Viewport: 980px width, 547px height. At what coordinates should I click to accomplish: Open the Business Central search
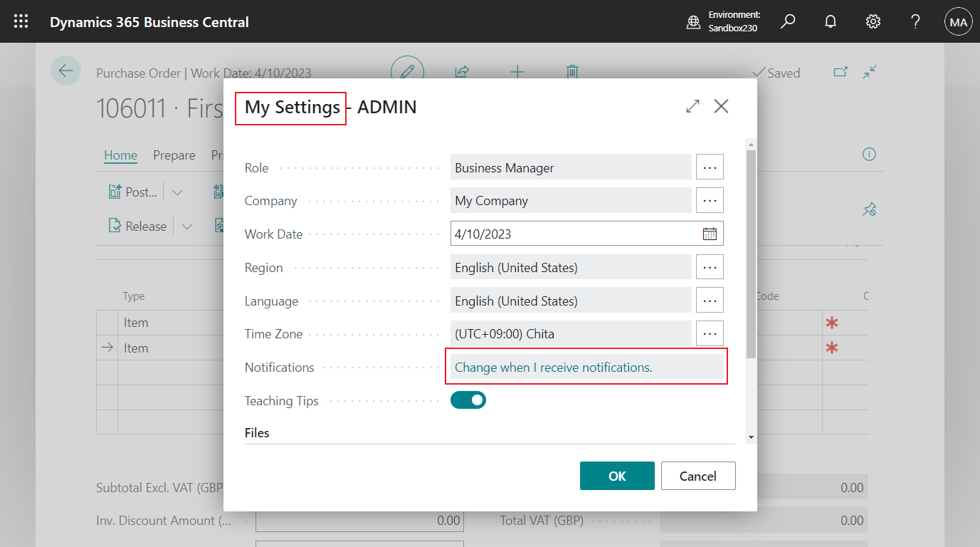point(787,21)
